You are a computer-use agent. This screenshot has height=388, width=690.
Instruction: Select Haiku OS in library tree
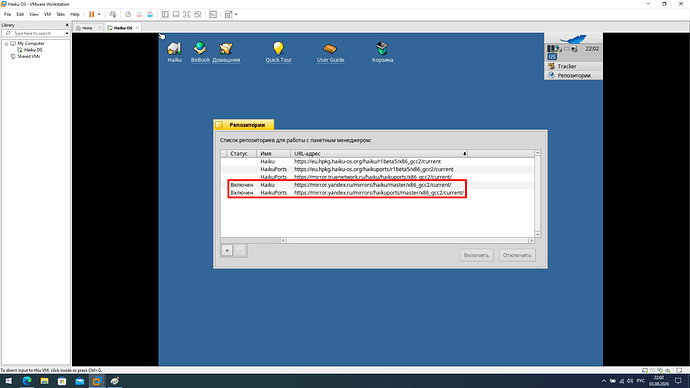click(x=33, y=50)
